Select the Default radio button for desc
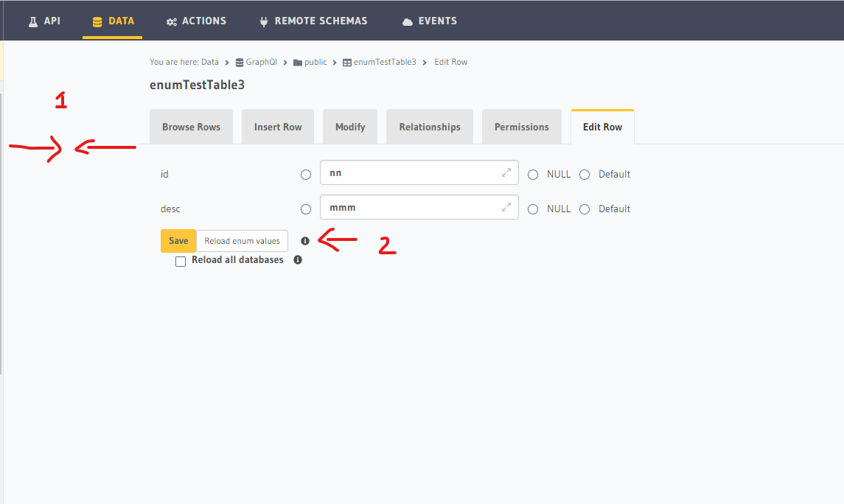This screenshot has width=844, height=504. 585,209
